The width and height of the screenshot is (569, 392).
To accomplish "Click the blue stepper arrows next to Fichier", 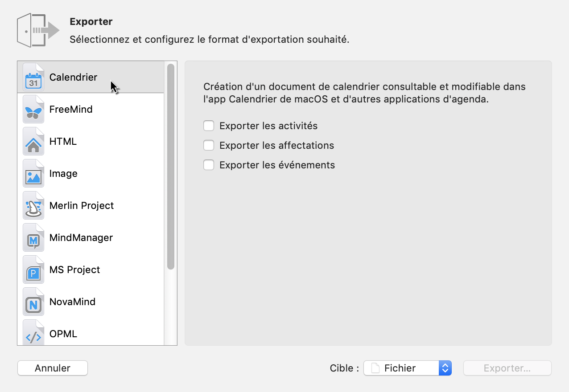I will pos(445,368).
